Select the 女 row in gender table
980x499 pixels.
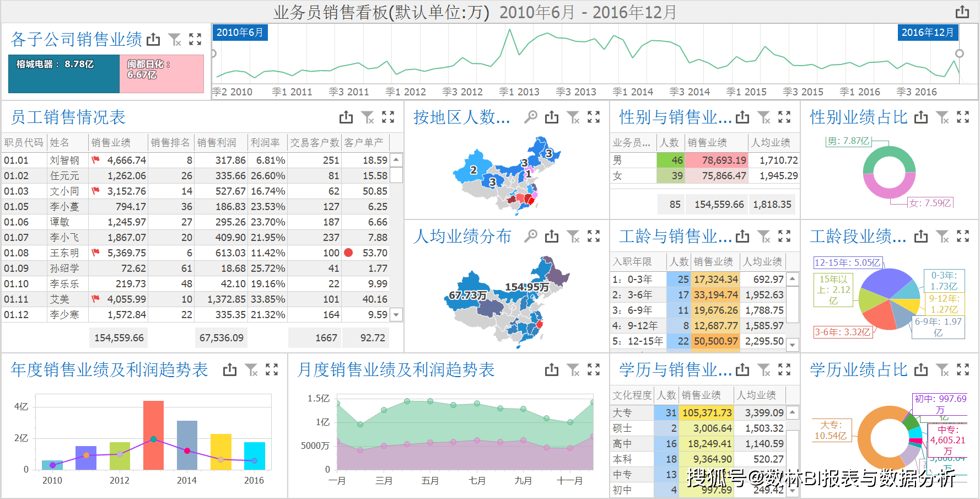pos(704,175)
